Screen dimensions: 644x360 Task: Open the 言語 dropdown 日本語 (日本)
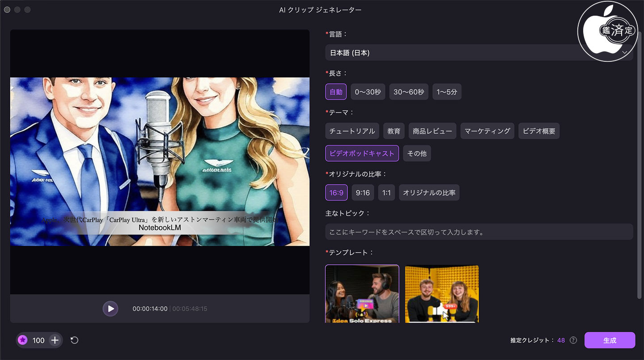pyautogui.click(x=479, y=53)
